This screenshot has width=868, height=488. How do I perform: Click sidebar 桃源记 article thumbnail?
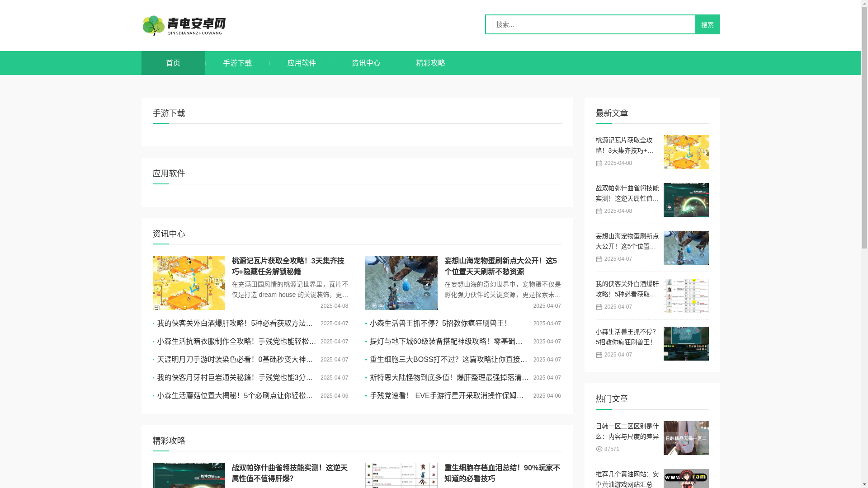[686, 152]
